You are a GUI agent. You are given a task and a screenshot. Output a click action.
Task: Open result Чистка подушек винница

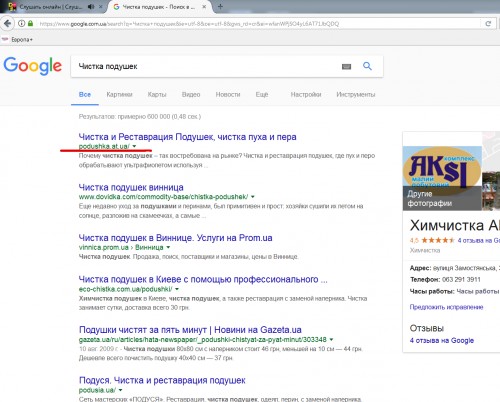pos(131,187)
